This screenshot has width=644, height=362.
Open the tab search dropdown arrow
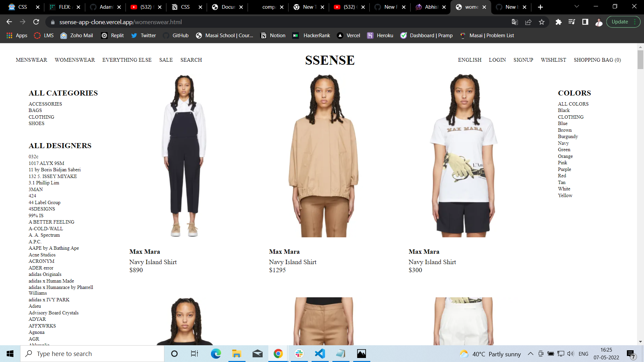coord(577,7)
